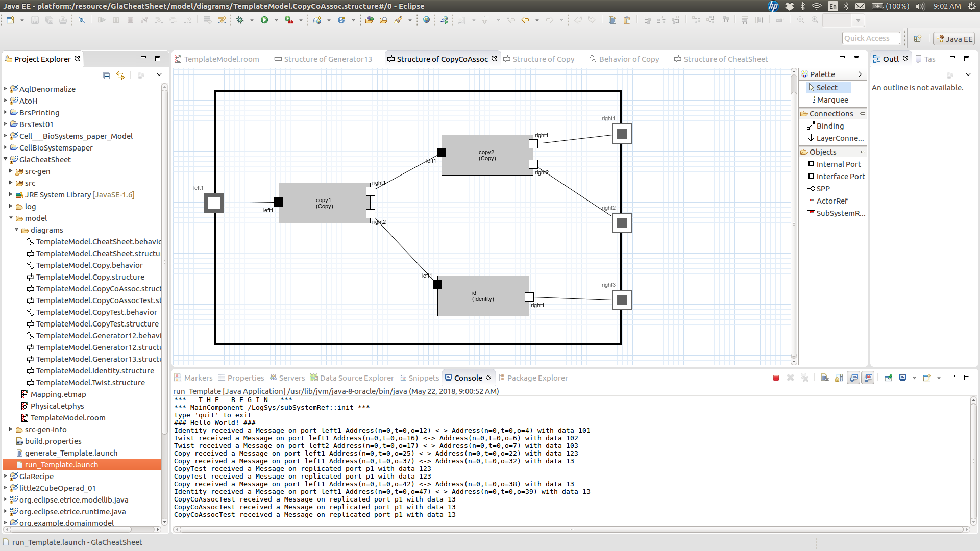980x551 pixels.
Task: Collapse the diagrams folder
Action: (17, 230)
